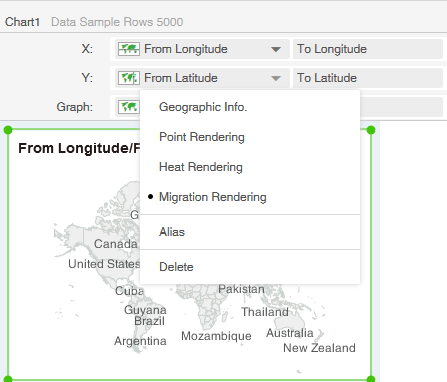Image resolution: width=447 pixels, height=382 pixels.
Task: Select the To Latitude field
Action: (x=368, y=78)
